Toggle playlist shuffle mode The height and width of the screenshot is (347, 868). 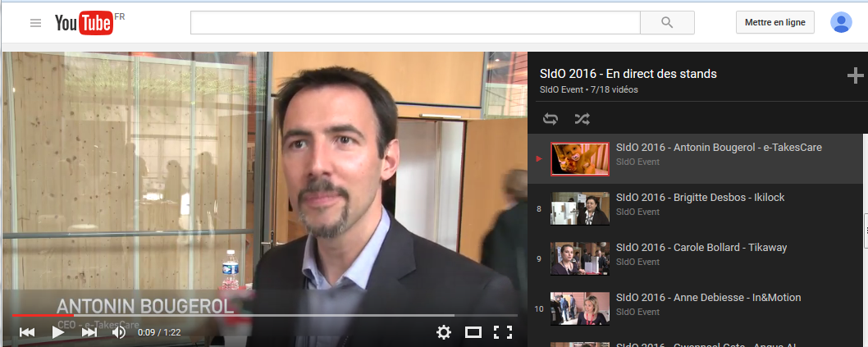582,119
